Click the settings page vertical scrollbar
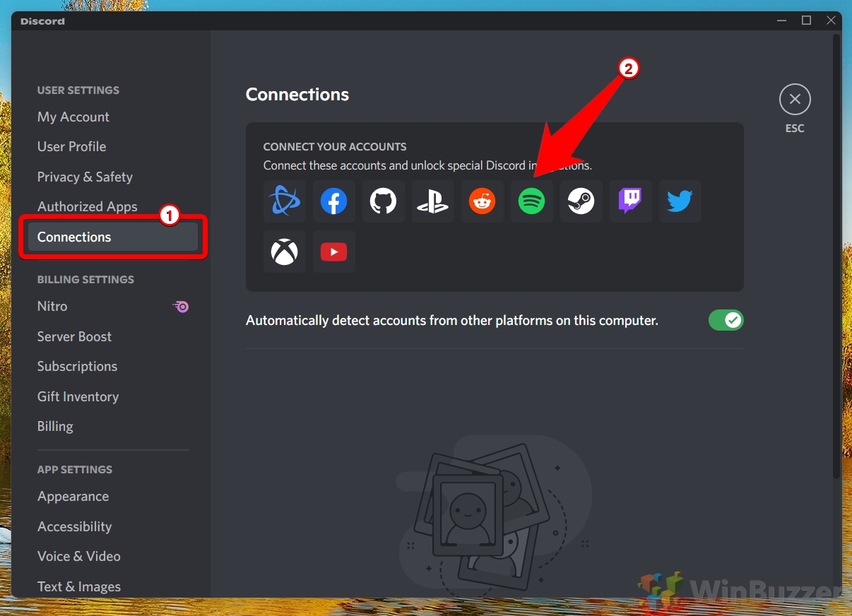 [837, 257]
